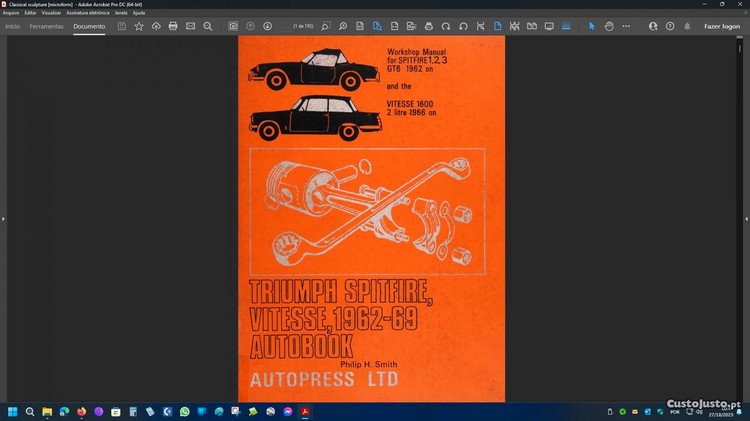Image resolution: width=750 pixels, height=421 pixels.
Task: Open the Arquivo menu
Action: click(x=11, y=12)
